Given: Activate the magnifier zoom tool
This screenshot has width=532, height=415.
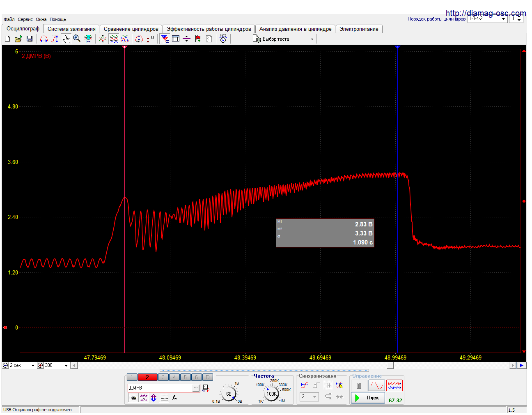Looking at the screenshot, I should pos(77,39).
